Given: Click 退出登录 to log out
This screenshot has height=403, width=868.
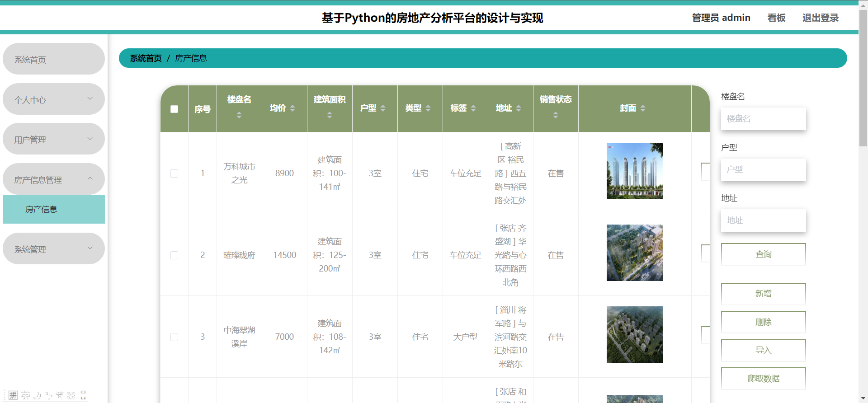Looking at the screenshot, I should click(x=820, y=18).
